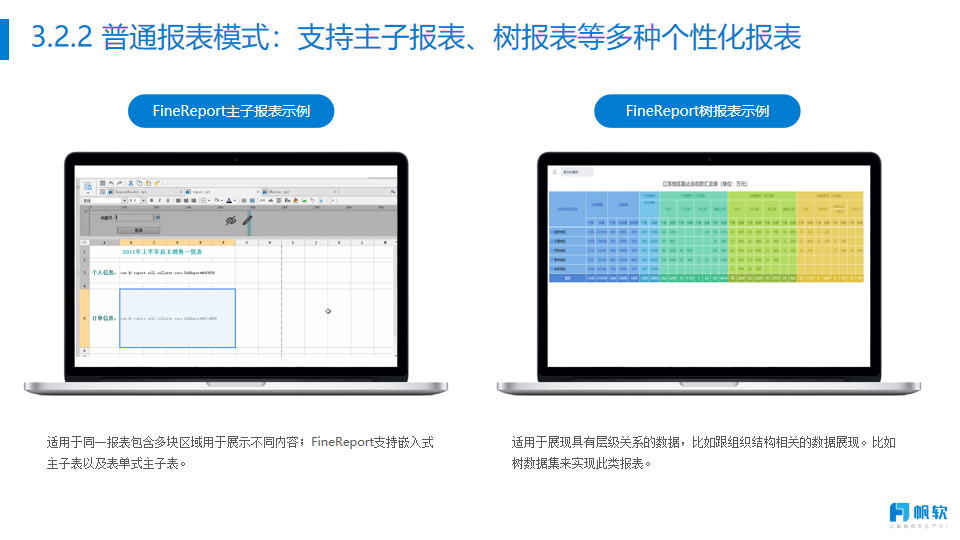Click the redo arrow icon
960x540 pixels.
[x=119, y=183]
